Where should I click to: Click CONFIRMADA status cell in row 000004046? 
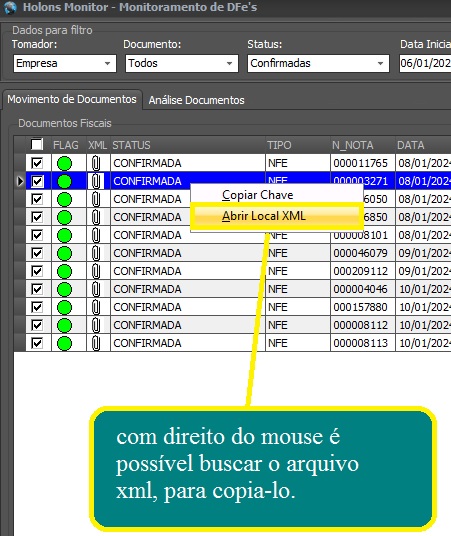pyautogui.click(x=188, y=289)
